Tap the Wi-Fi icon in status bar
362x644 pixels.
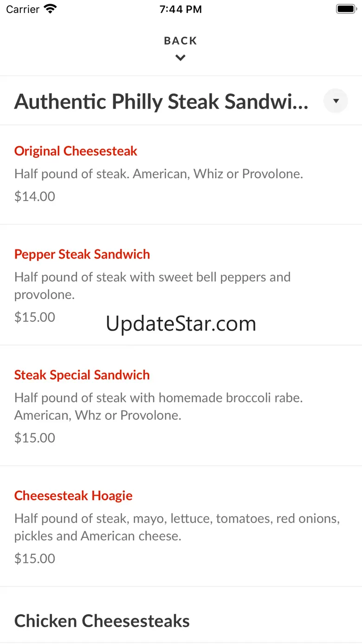[x=50, y=9]
